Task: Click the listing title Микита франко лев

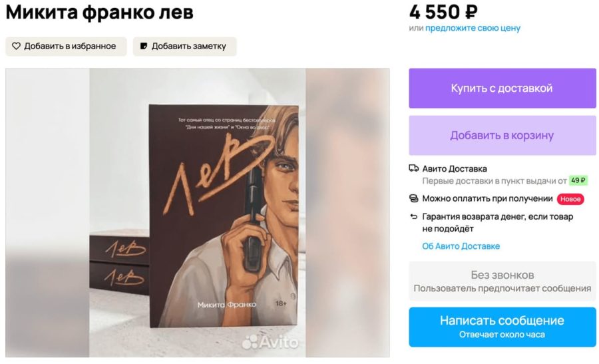Action: click(x=100, y=11)
